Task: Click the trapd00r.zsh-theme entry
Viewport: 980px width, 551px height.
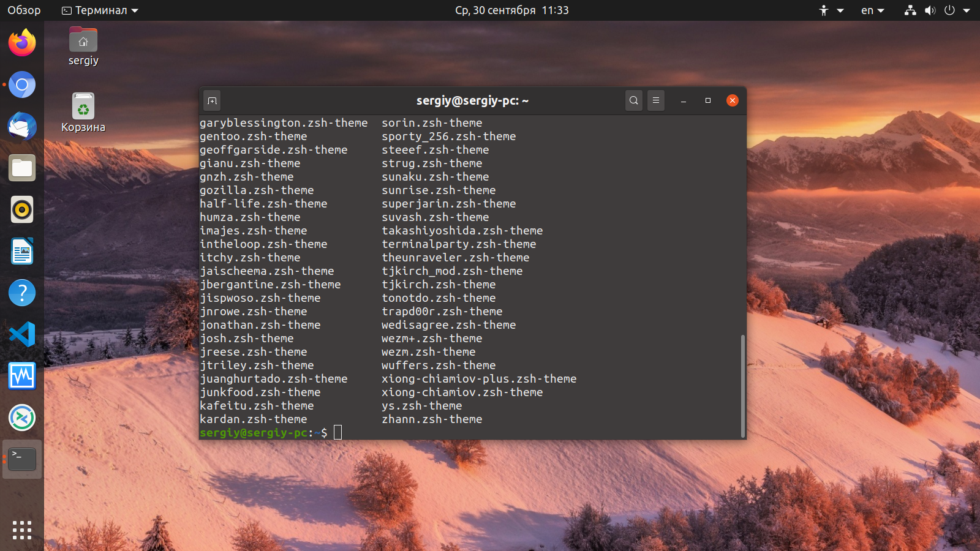Action: point(442,312)
